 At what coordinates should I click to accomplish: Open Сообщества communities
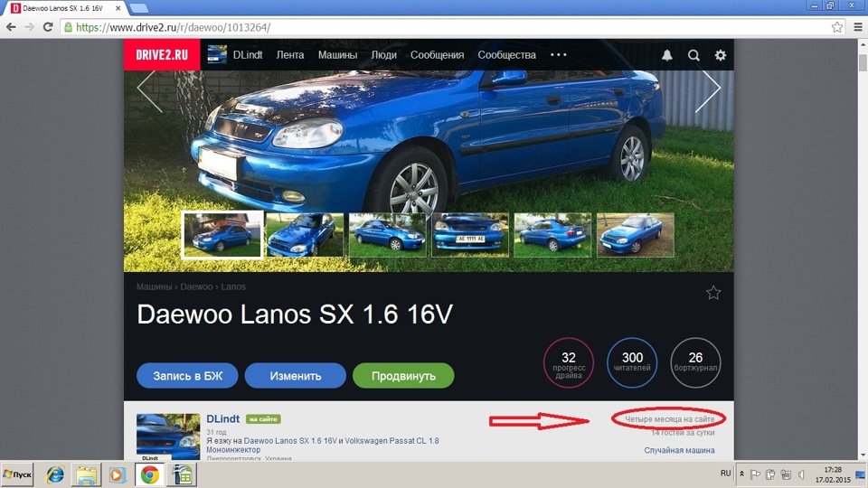[506, 55]
